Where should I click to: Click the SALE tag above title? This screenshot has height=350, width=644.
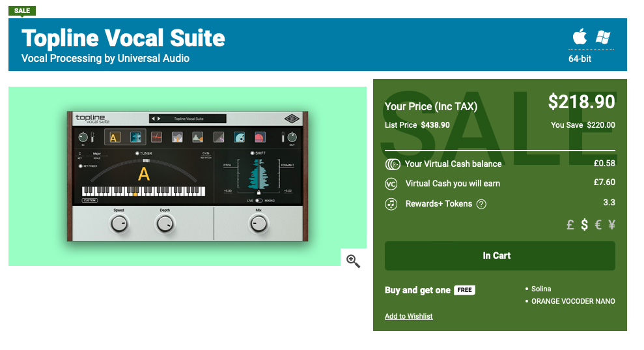pos(22,10)
